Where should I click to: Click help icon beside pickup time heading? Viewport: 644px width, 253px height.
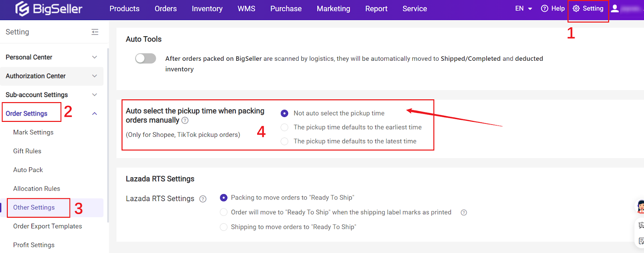[185, 120]
